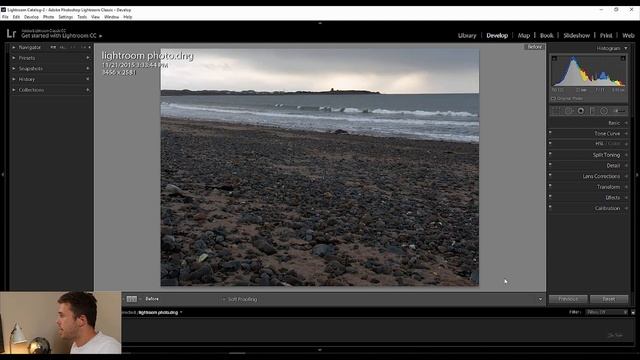Switch to the Book module
The height and width of the screenshot is (360, 640).
547,36
